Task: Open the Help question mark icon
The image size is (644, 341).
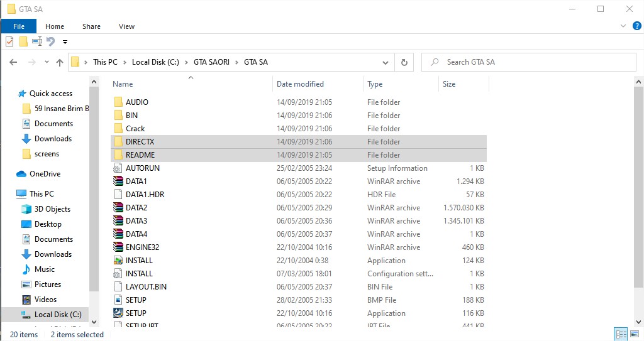Action: 636,26
